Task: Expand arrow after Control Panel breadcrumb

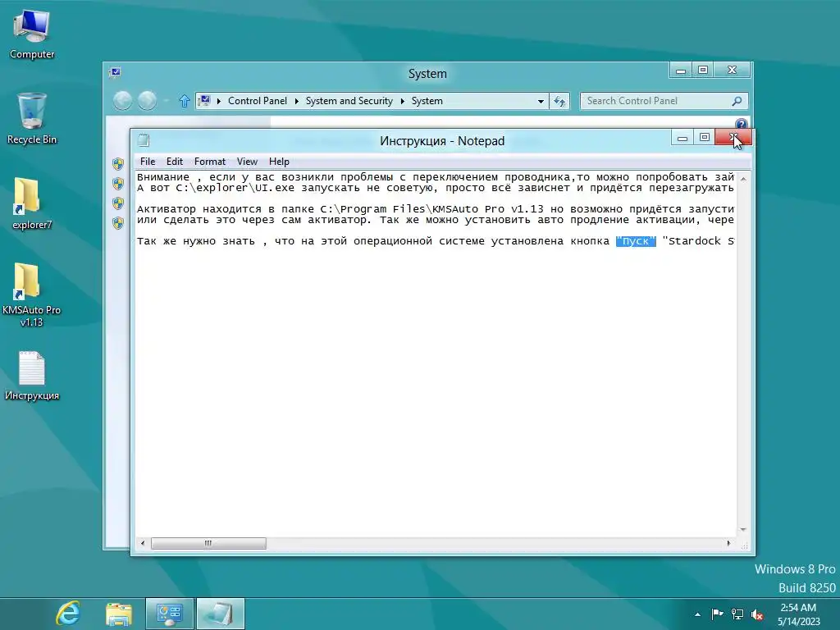Action: pyautogui.click(x=297, y=101)
